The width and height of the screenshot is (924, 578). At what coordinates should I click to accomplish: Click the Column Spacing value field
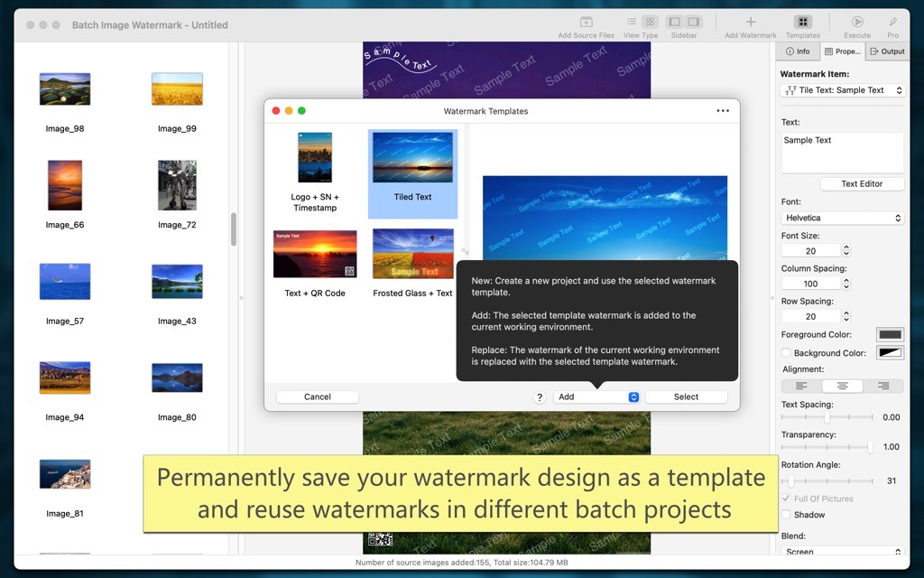pos(811,284)
